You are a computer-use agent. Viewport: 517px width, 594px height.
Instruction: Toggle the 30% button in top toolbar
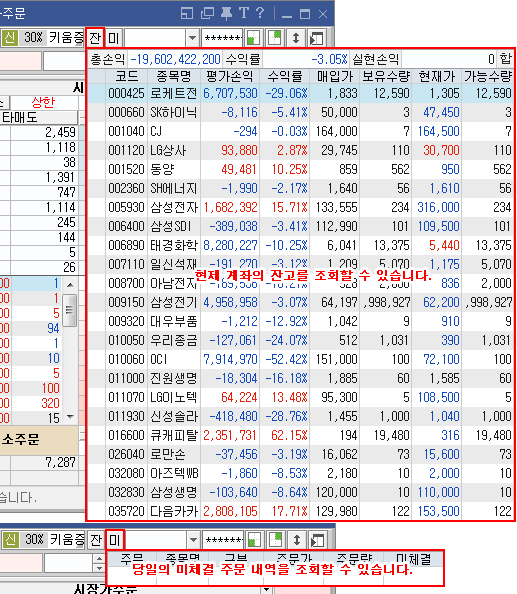tap(33, 38)
